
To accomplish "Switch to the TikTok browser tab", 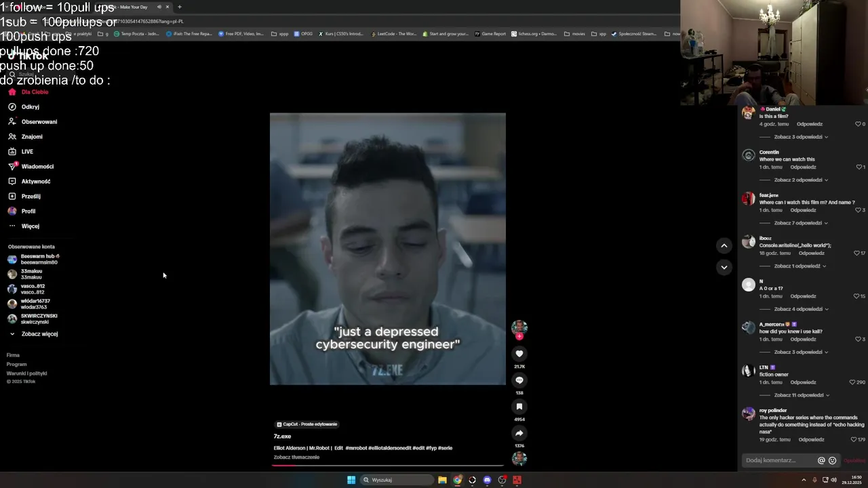I will point(132,7).
